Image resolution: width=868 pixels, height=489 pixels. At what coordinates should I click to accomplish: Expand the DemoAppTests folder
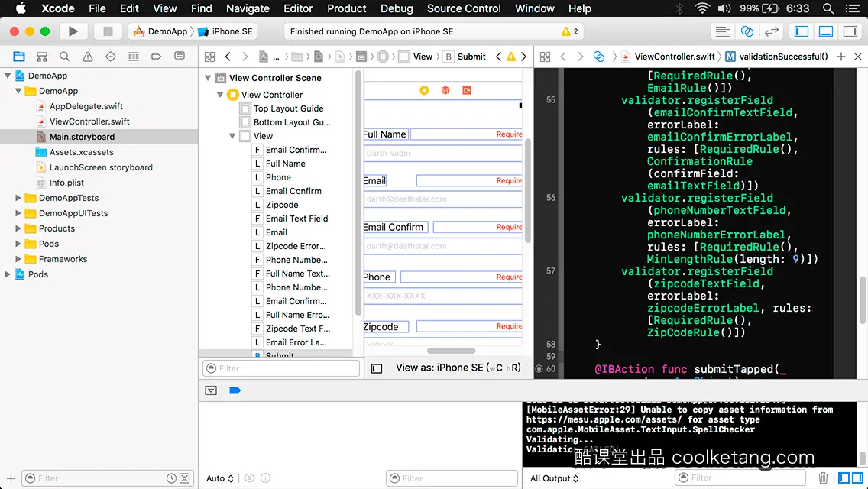[18, 198]
